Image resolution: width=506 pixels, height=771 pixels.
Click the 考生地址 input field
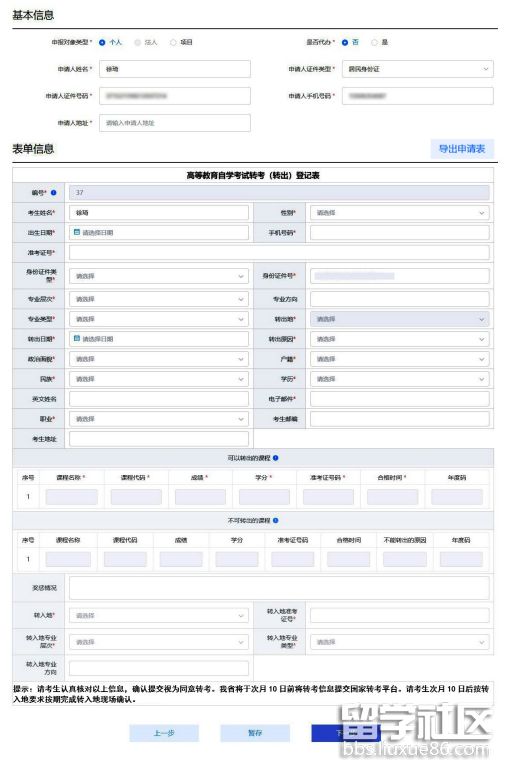pos(158,439)
